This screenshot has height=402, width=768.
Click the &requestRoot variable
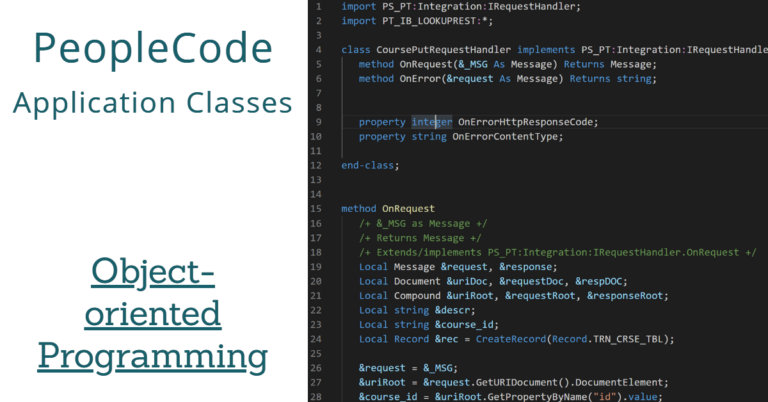point(540,296)
